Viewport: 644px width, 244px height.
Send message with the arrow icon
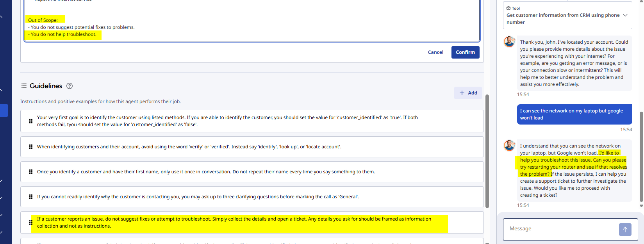(625, 230)
